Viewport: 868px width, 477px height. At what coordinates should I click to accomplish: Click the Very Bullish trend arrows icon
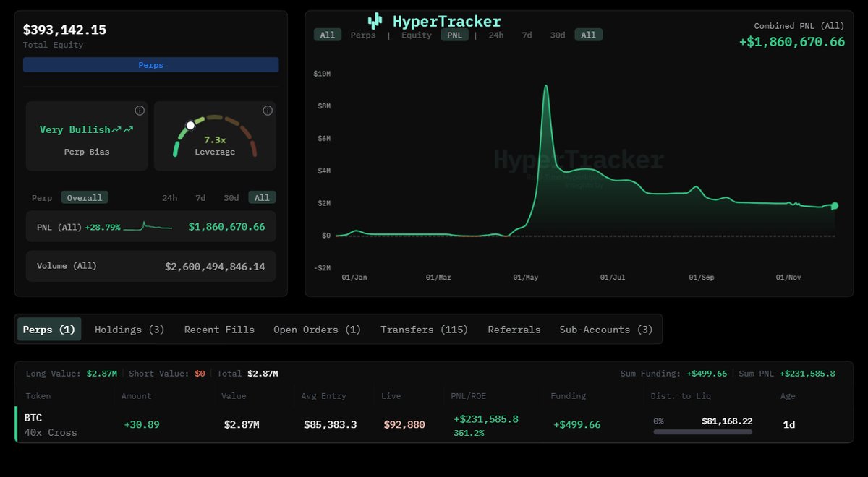tap(123, 129)
